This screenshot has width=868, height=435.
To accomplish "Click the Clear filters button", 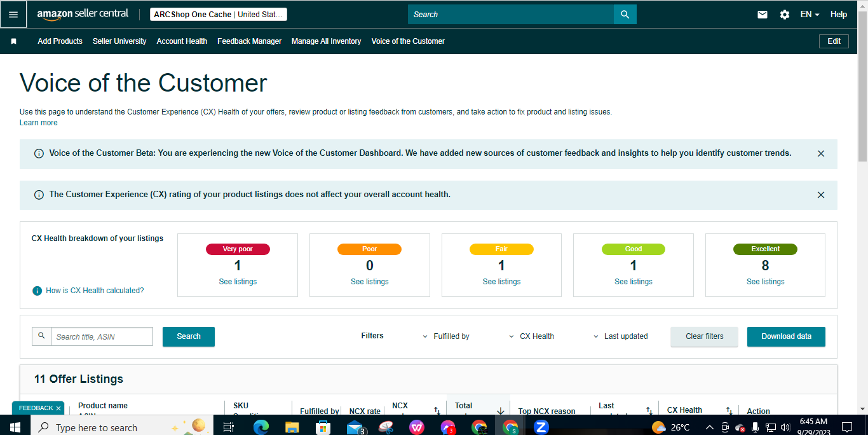I will (704, 336).
